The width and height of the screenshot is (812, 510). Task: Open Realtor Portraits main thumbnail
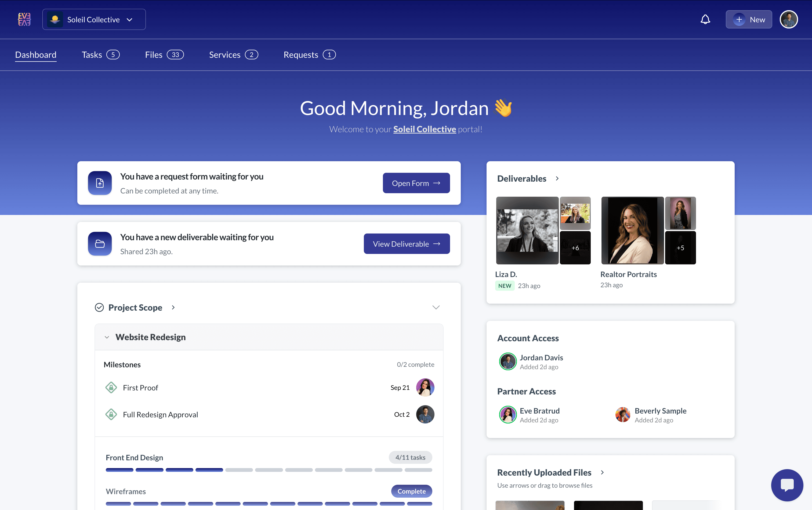632,230
